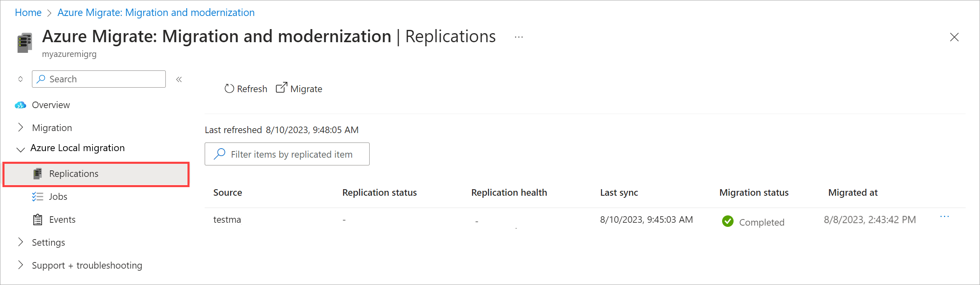The height and width of the screenshot is (285, 980).
Task: Click the Jobs checklist icon
Action: click(x=37, y=196)
